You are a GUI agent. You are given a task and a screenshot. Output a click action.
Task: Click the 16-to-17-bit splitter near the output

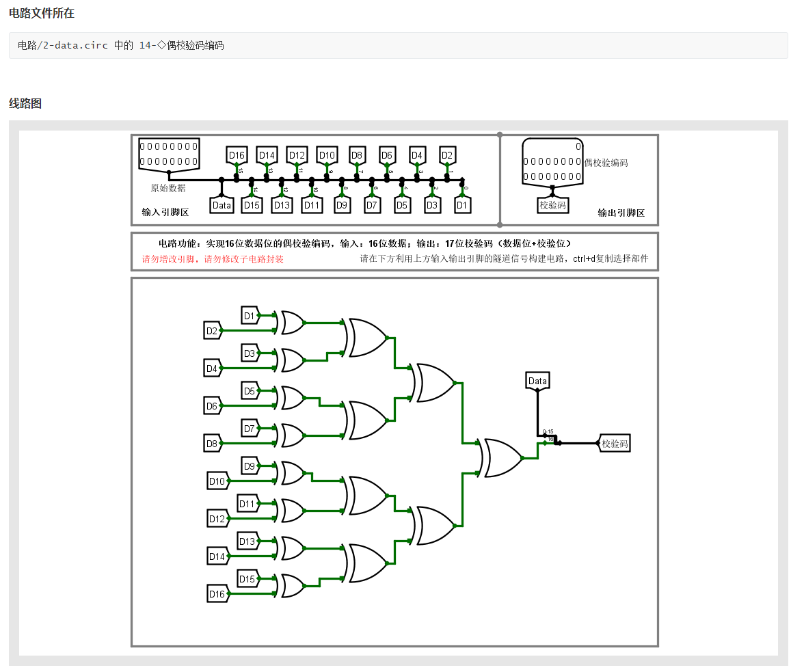point(550,439)
